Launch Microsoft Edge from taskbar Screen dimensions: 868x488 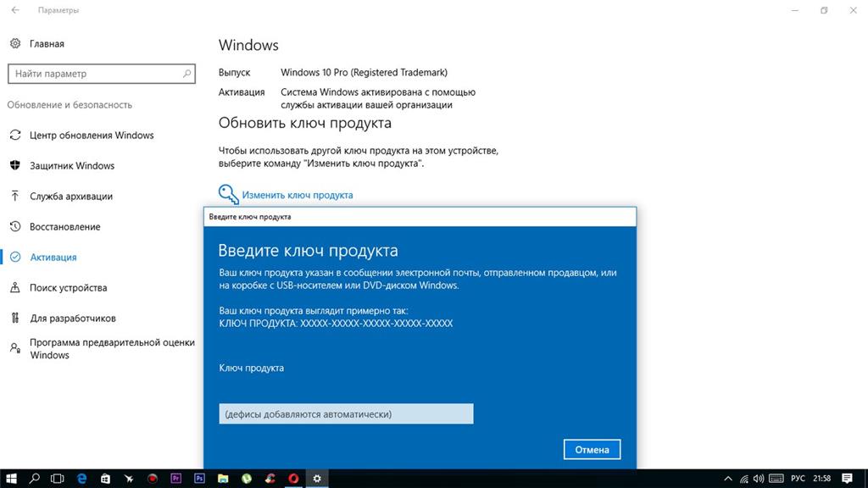[x=81, y=479]
